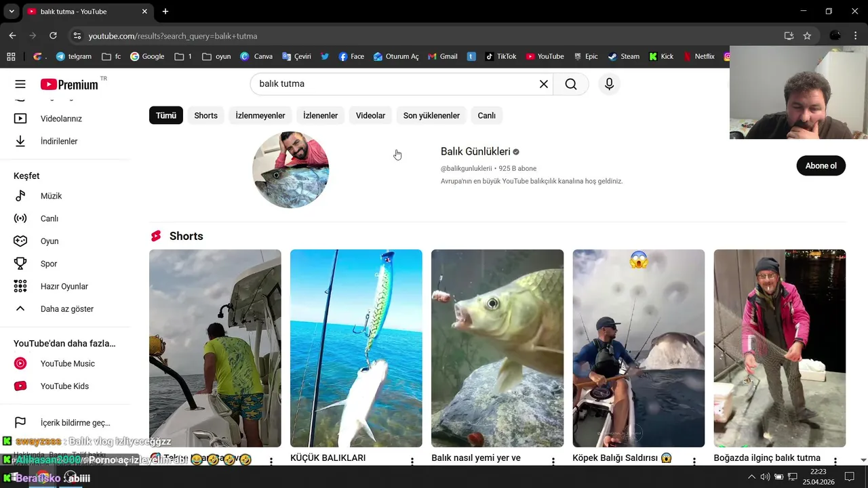Open the Netflix bookmark
Image resolution: width=868 pixels, height=488 pixels.
pos(698,56)
